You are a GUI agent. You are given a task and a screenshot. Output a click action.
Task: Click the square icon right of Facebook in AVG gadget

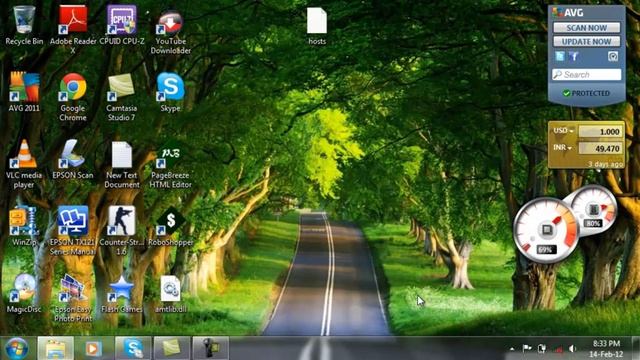[x=613, y=56]
